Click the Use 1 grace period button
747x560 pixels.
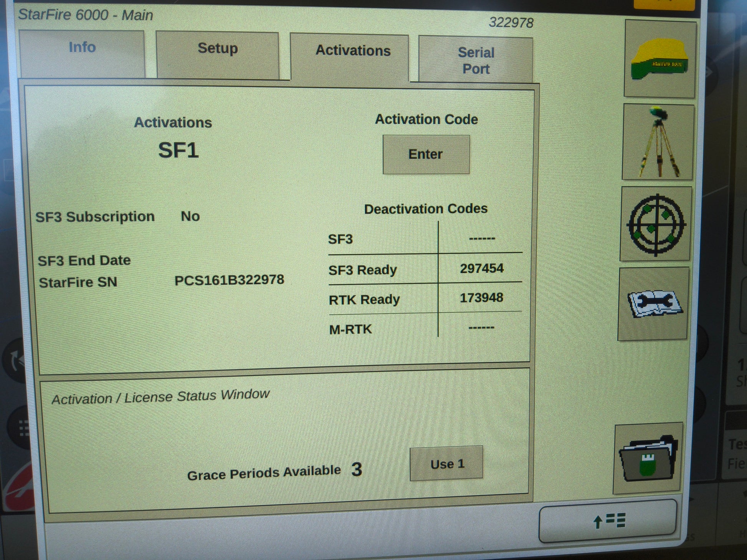click(x=446, y=463)
